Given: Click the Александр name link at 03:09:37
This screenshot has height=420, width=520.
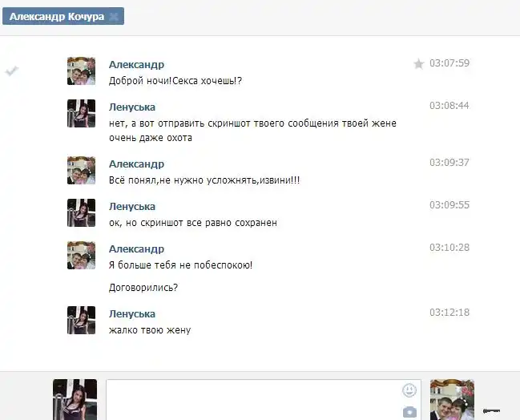Looking at the screenshot, I should [x=136, y=164].
